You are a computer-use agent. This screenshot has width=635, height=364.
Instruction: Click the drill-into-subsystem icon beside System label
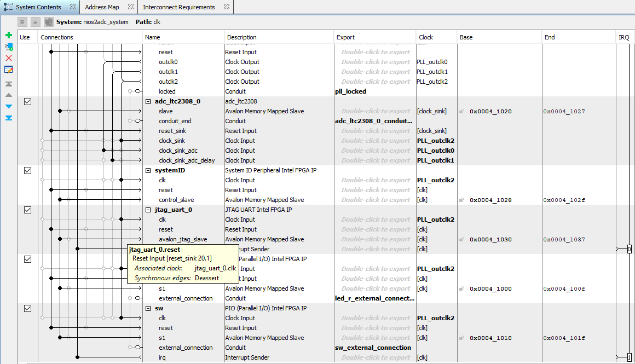[49, 22]
